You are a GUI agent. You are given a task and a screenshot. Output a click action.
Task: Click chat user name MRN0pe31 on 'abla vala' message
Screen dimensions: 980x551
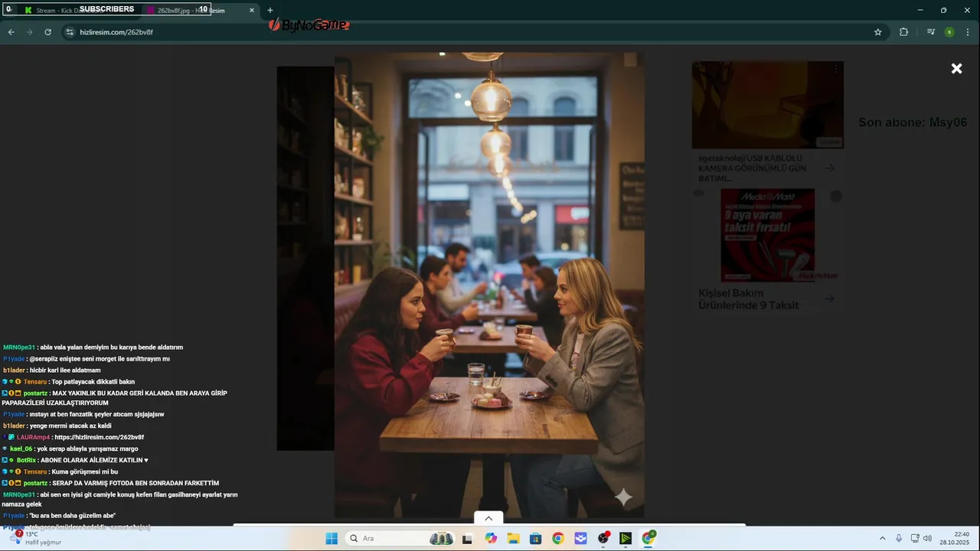pyautogui.click(x=19, y=347)
